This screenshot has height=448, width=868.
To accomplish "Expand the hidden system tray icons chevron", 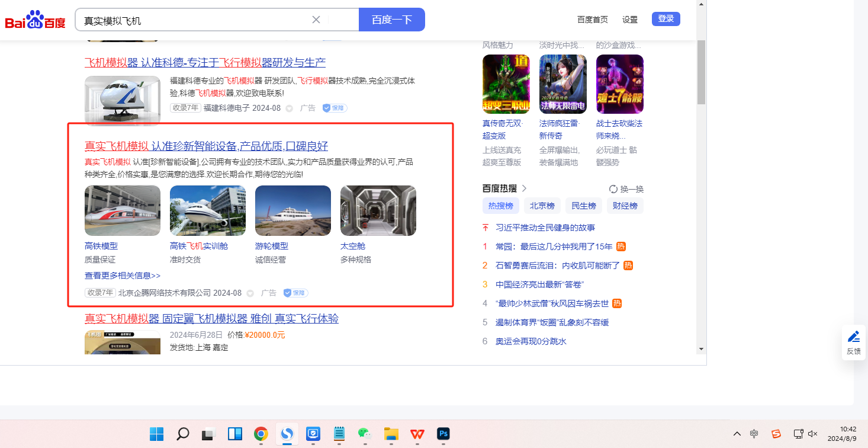I will pos(737,434).
